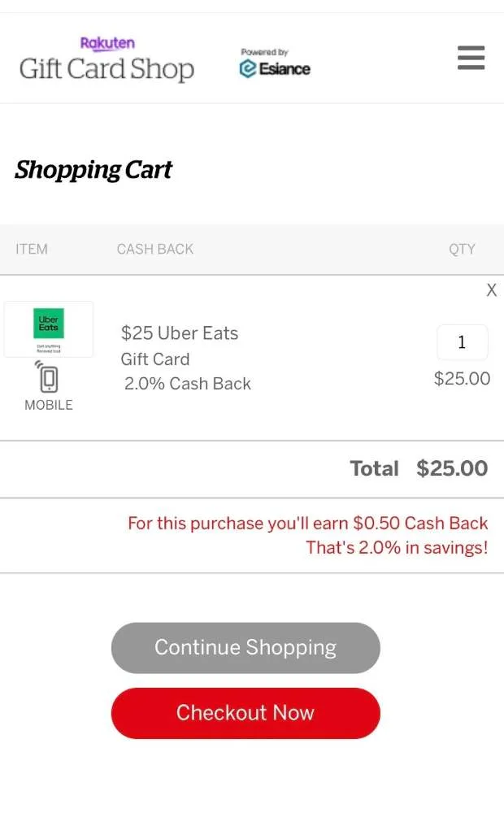Image resolution: width=504 pixels, height=813 pixels.
Task: Select the Uber Eats gift card image
Action: [x=48, y=328]
